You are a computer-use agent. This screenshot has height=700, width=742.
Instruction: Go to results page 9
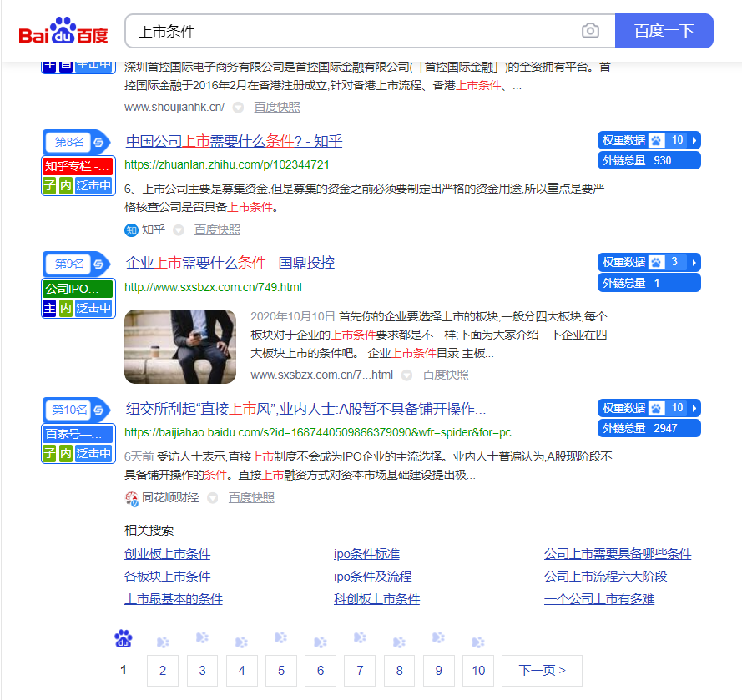pos(439,671)
